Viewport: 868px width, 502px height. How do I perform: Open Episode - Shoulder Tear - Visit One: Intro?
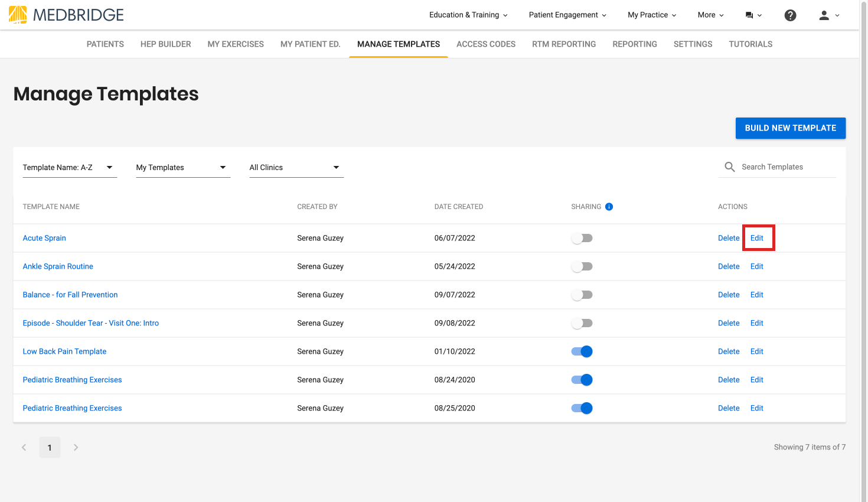coord(91,323)
